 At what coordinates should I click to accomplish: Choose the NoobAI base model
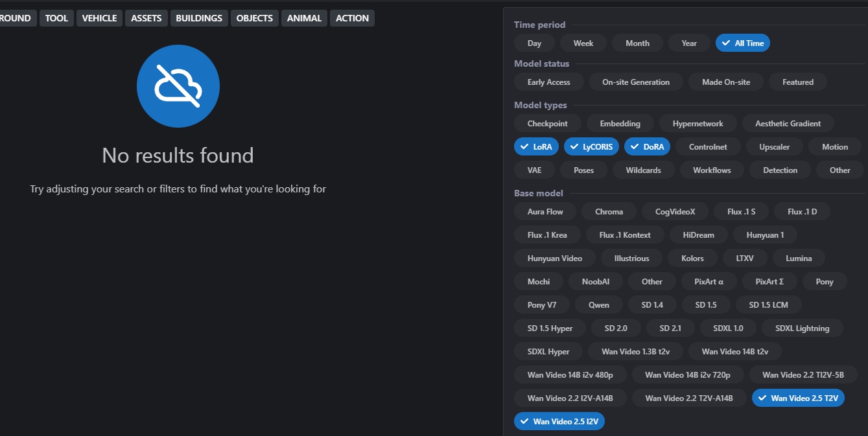tap(596, 282)
